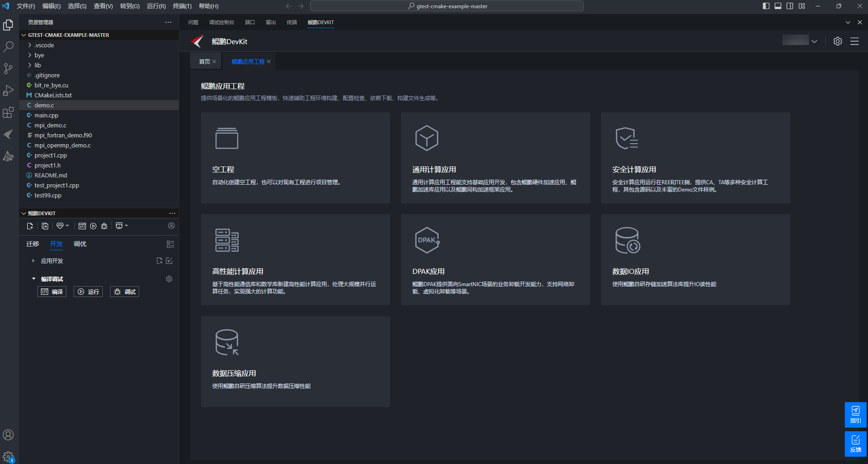Open the Accounts icon in activity bar
Viewport: 868px width, 464px height.
[x=8, y=435]
